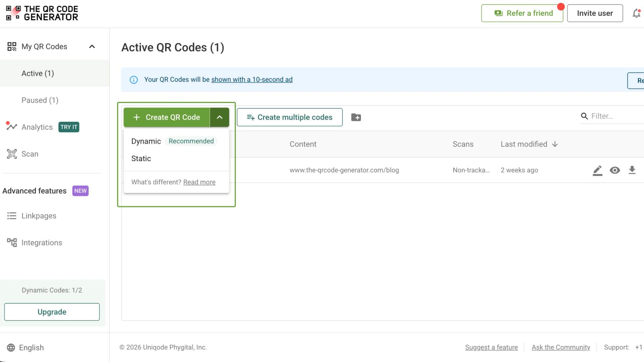Screen dimensions: 644x362
Task: Open 'shown with a 10-second ad' link
Action: click(252, 79)
